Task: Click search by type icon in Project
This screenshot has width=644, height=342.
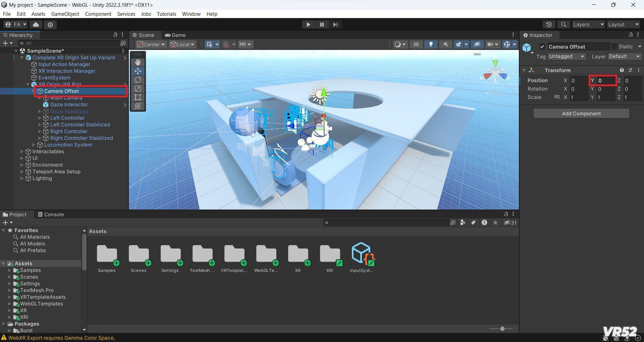Action: tap(463, 223)
